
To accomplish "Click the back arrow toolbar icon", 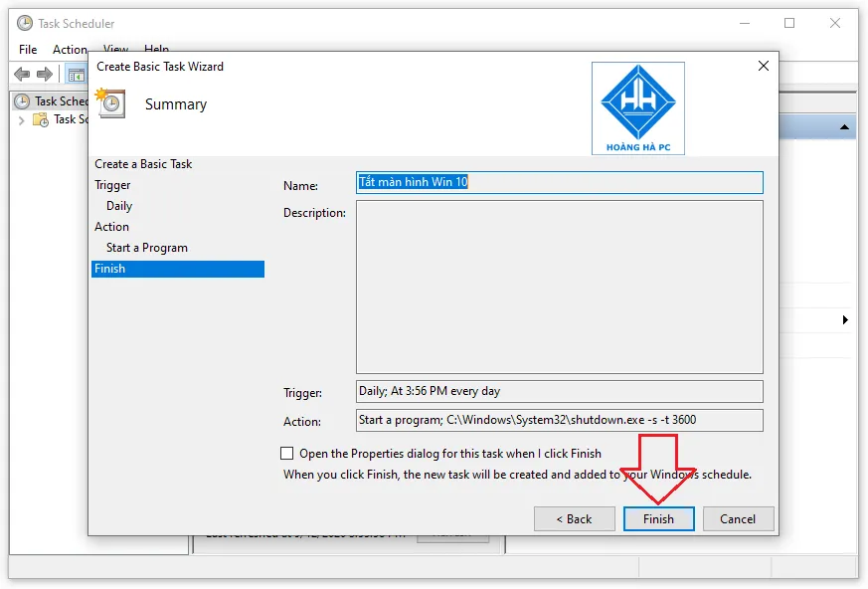I will click(21, 75).
